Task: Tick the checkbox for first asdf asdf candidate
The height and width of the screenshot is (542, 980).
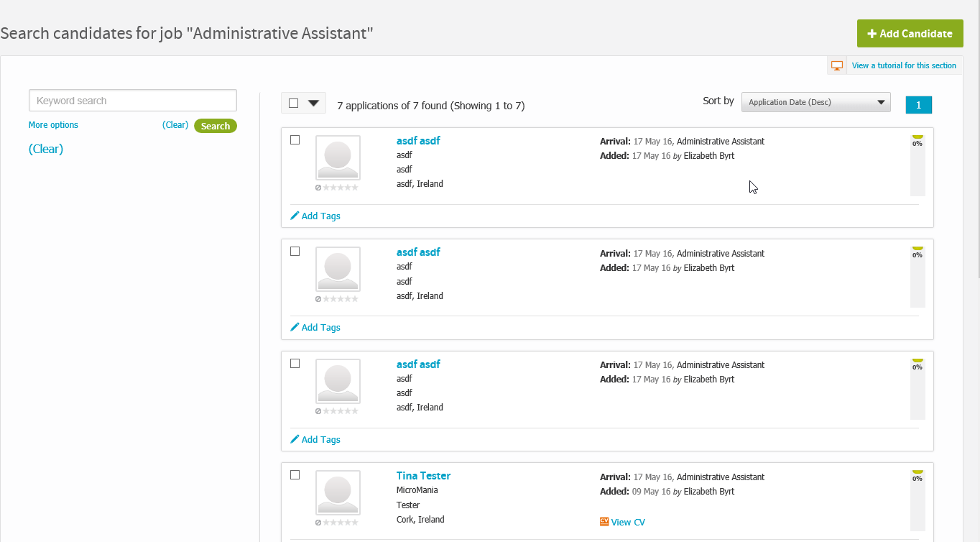Action: 295,140
